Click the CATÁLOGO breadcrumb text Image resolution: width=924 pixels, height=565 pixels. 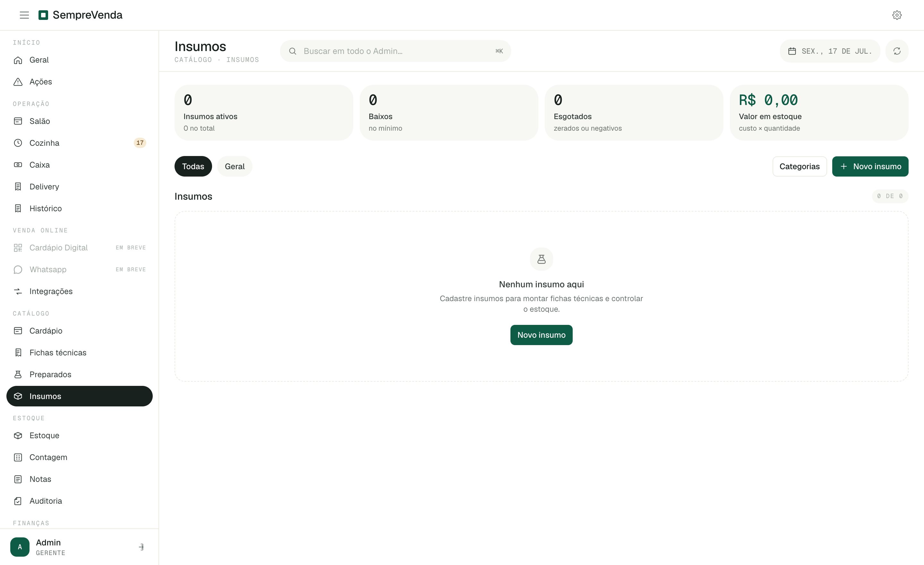193,60
